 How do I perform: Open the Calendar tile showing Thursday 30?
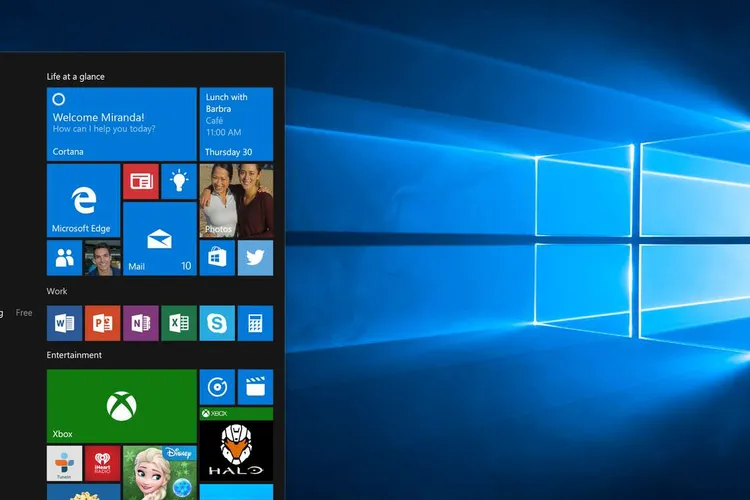pyautogui.click(x=236, y=124)
